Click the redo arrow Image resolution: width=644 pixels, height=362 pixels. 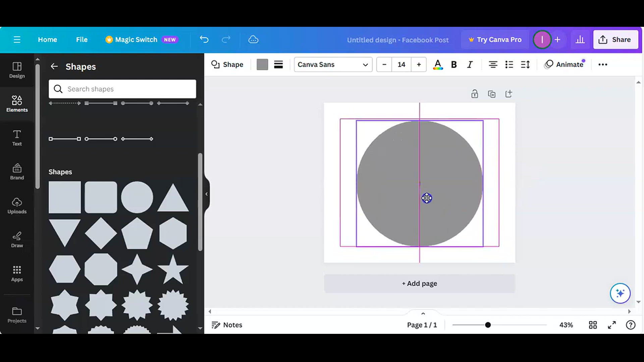coord(226,40)
